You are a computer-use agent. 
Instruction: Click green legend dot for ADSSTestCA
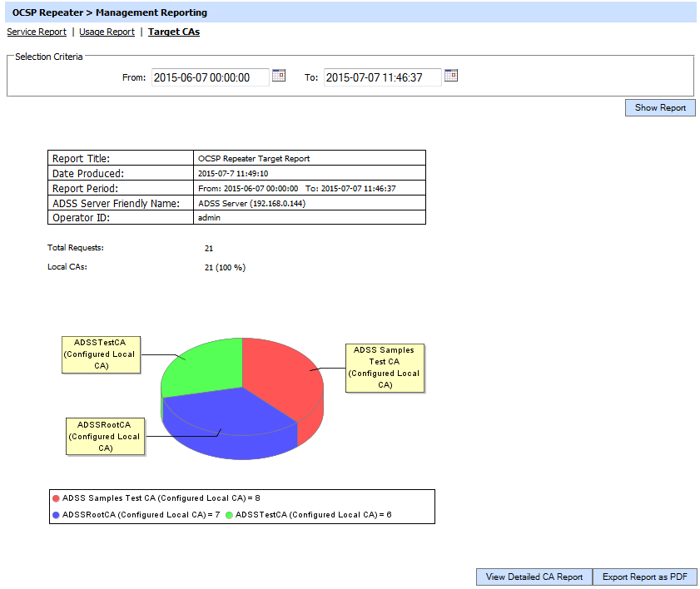coord(230,515)
